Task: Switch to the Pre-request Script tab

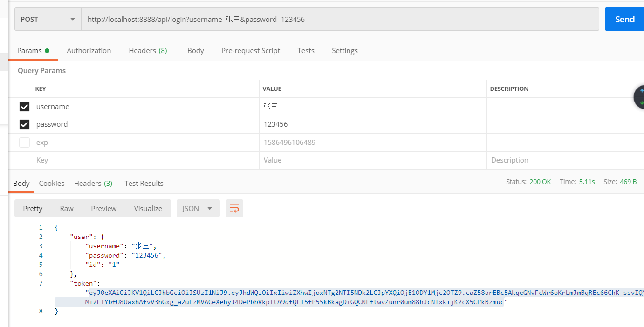Action: click(251, 50)
